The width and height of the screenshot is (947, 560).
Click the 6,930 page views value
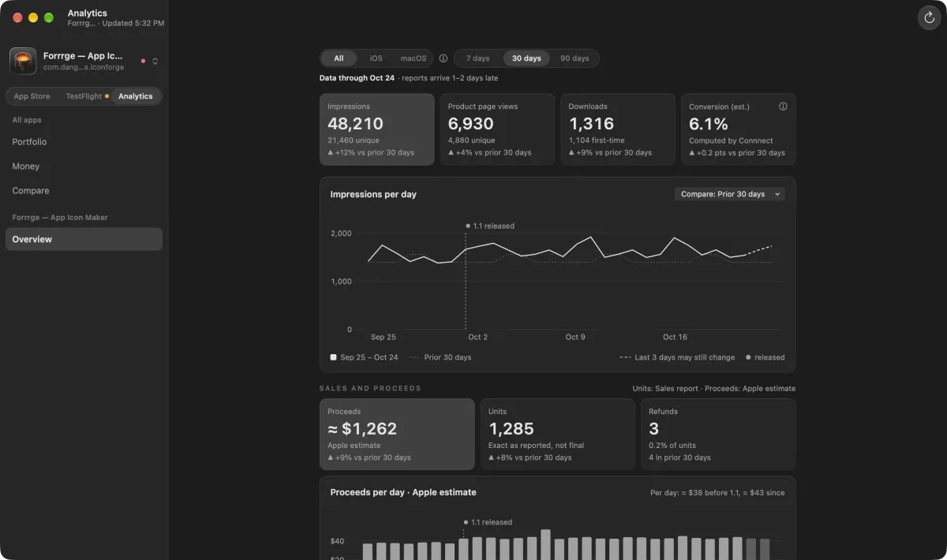[471, 124]
